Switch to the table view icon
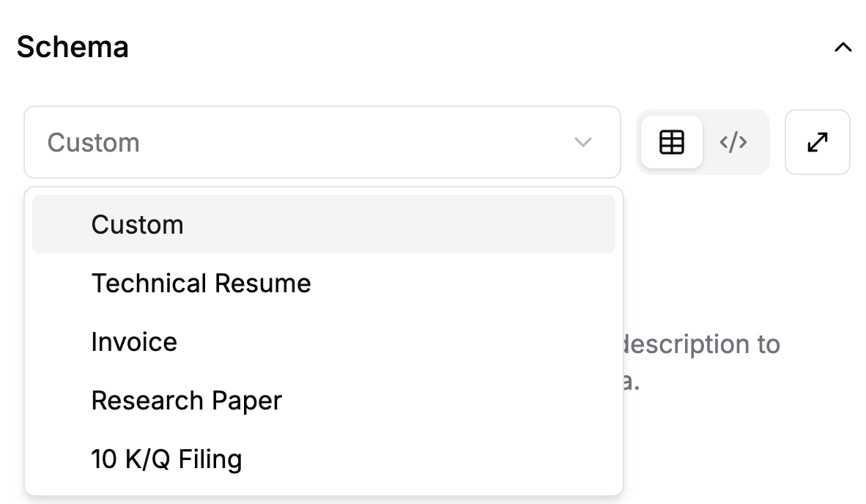Image resolution: width=866 pixels, height=504 pixels. tap(672, 142)
